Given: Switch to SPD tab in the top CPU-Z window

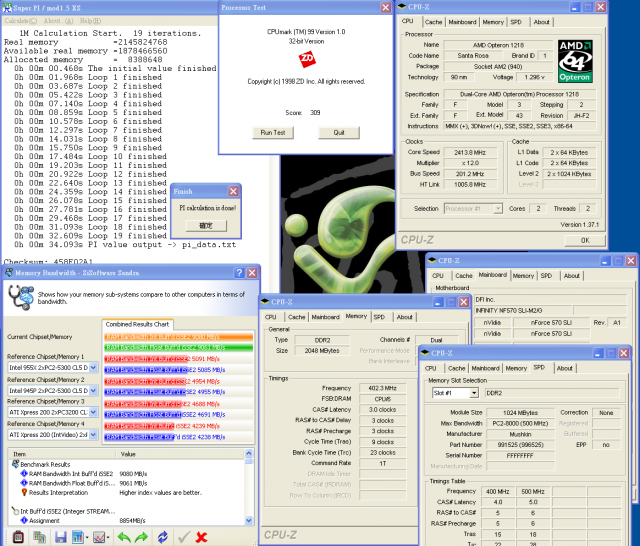Looking at the screenshot, I should pyautogui.click(x=516, y=22).
